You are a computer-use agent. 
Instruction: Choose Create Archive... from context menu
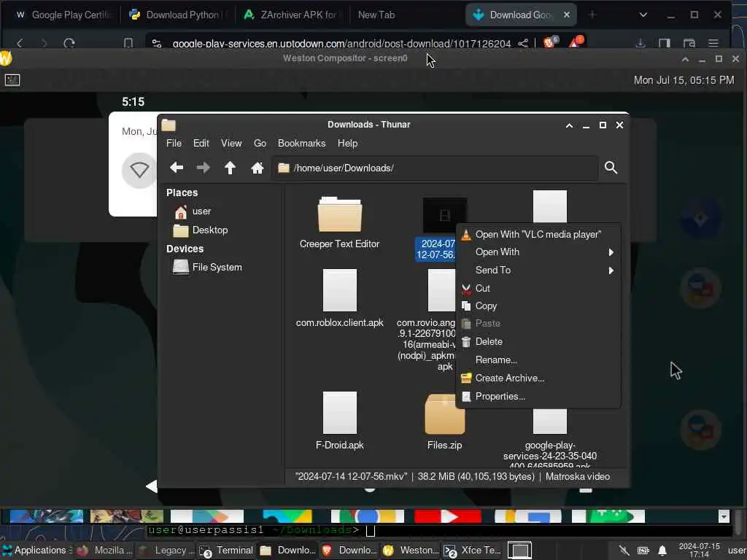538,378
